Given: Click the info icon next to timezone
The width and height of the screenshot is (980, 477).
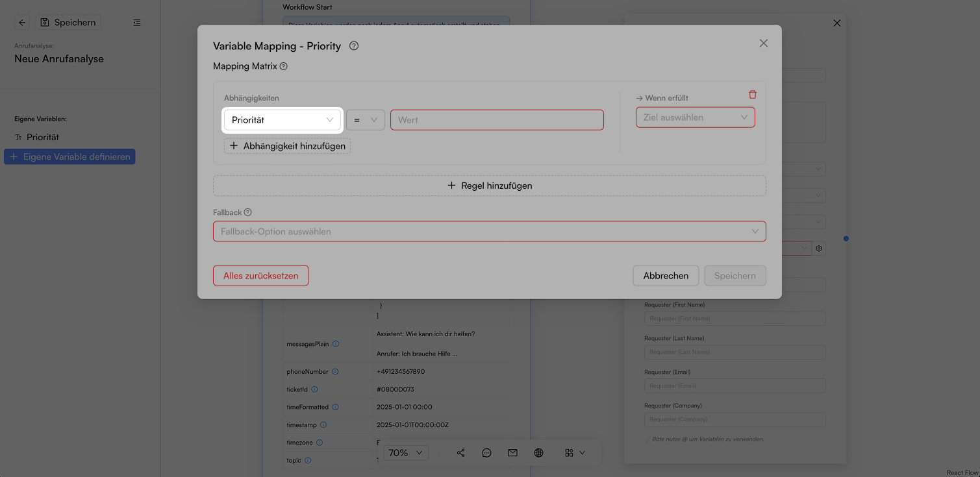Looking at the screenshot, I should click(320, 443).
